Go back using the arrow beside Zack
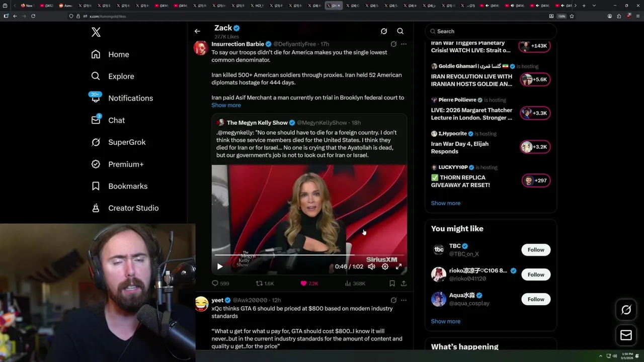The width and height of the screenshot is (644, 362). click(197, 31)
